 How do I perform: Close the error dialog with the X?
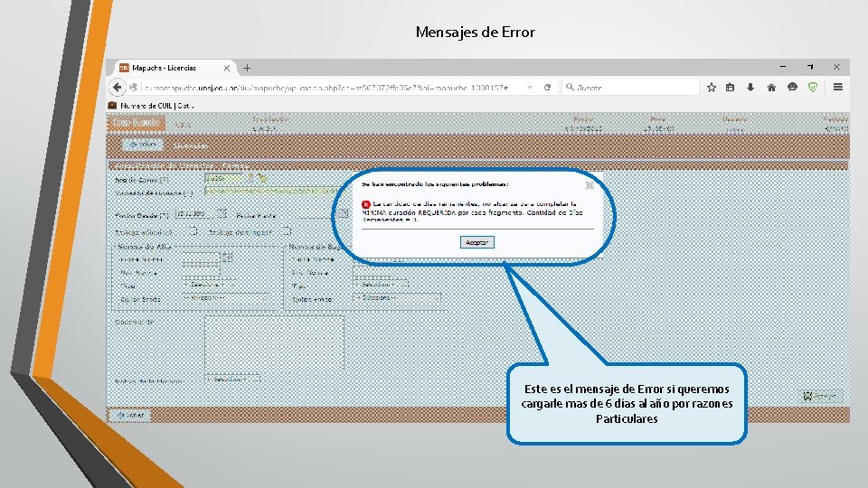point(590,185)
